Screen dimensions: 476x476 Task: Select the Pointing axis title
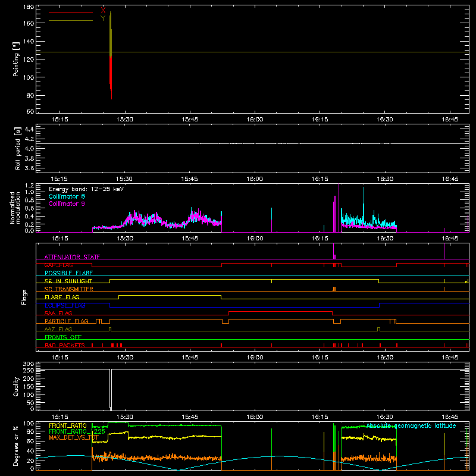tap(16, 59)
